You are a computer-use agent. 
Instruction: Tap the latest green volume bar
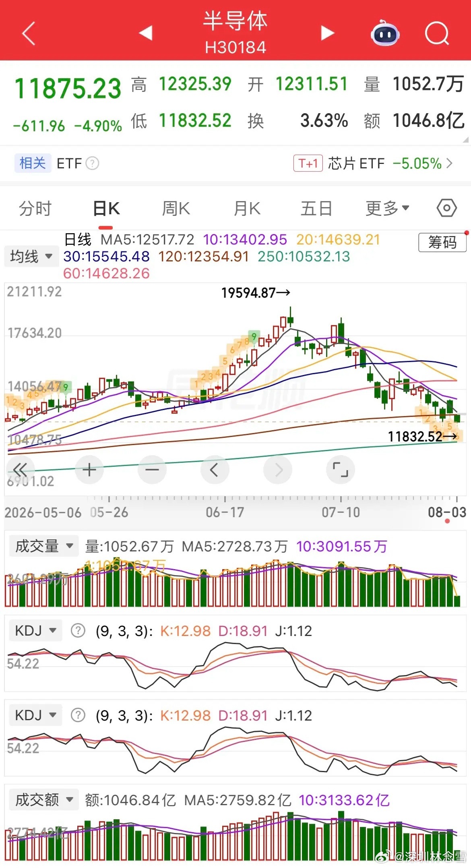[x=457, y=601]
